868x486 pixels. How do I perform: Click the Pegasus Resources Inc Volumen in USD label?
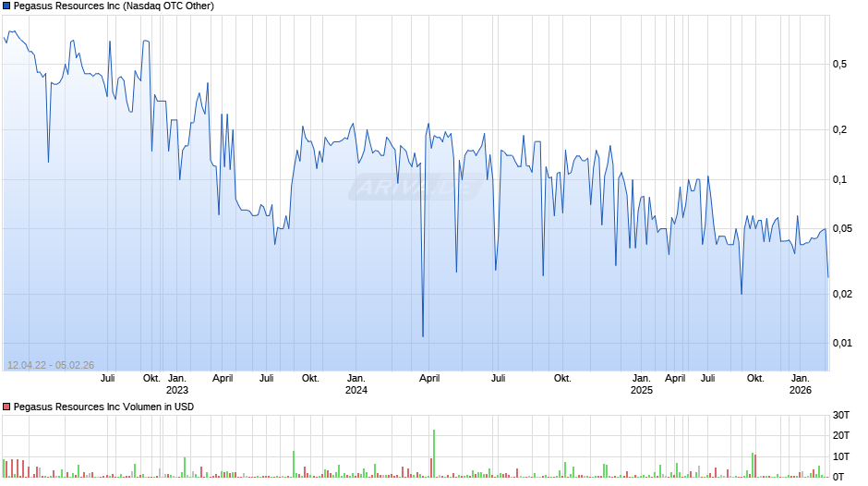(103, 407)
